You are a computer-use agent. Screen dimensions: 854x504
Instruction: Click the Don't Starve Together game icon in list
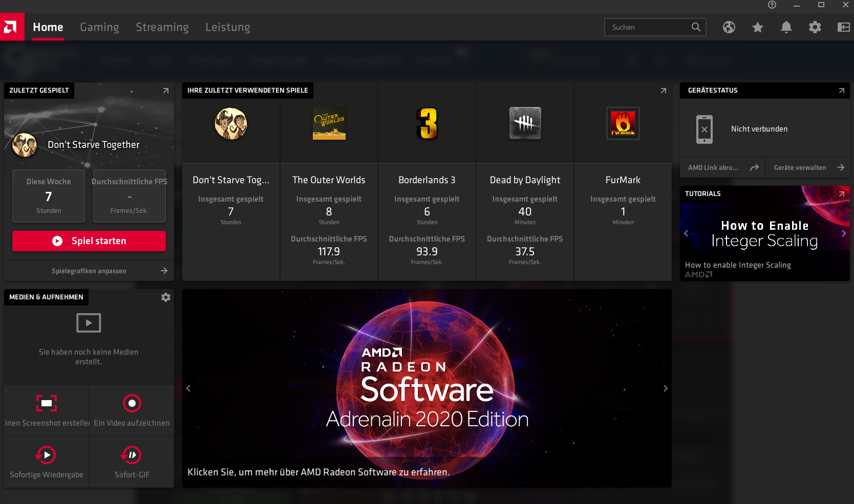tap(231, 123)
